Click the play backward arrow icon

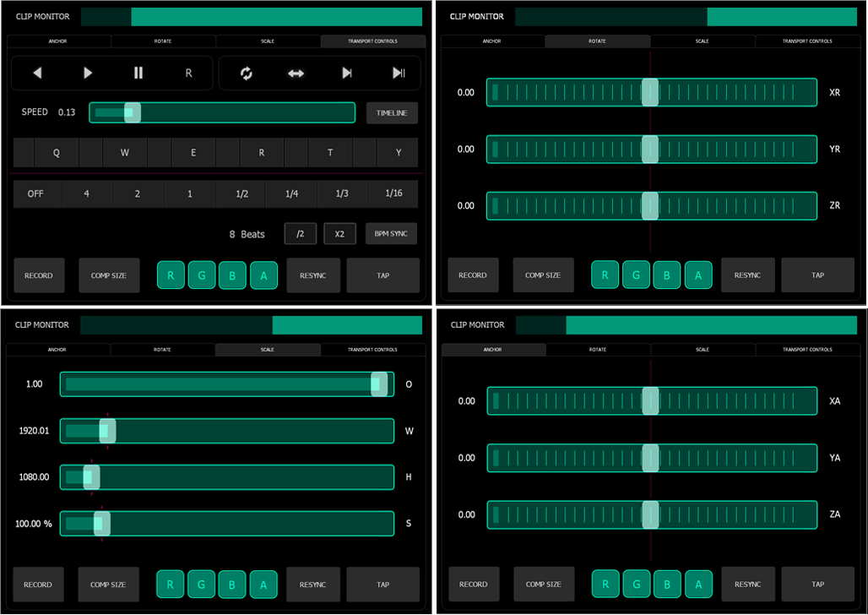[x=37, y=73]
